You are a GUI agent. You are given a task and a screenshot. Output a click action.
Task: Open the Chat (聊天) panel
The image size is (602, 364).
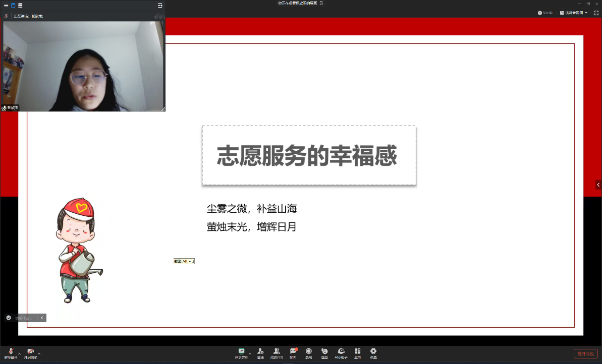(x=293, y=352)
